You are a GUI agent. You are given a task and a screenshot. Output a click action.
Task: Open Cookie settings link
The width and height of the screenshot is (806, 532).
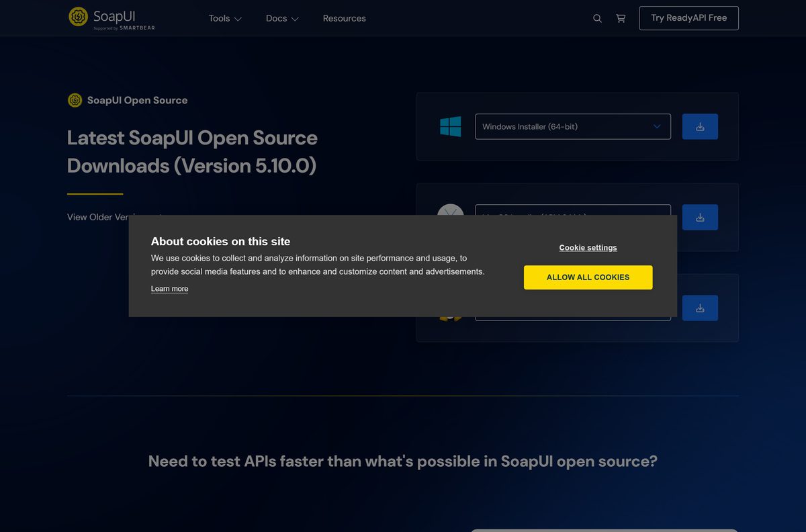coord(588,248)
